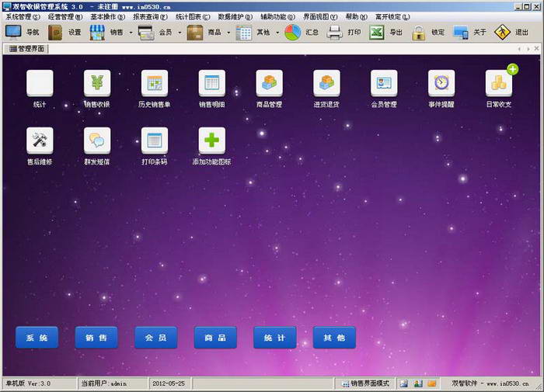Click the blue 会员 button
544x392 pixels.
155,337
